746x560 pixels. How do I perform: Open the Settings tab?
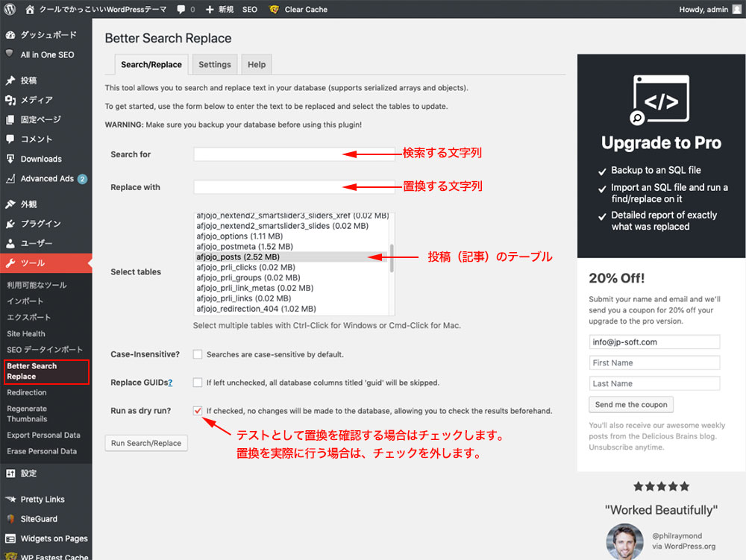[215, 65]
